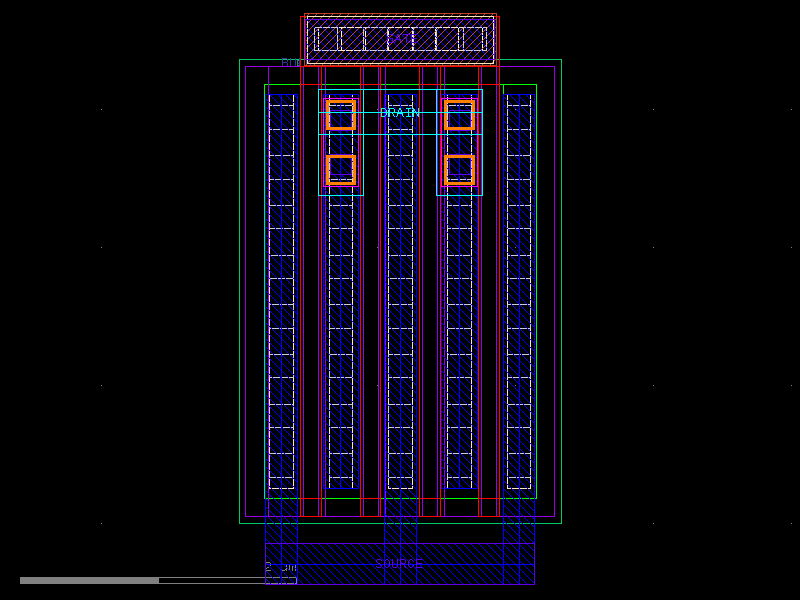The width and height of the screenshot is (800, 600).
Task: Select the lower-right orange contact square
Action: (458, 168)
